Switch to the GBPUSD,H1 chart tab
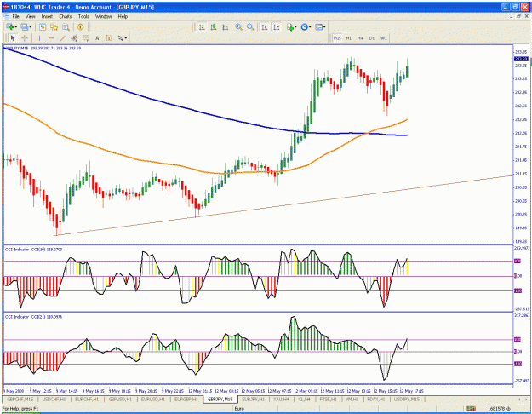Screen dimensions: 532x414 (x=120, y=399)
